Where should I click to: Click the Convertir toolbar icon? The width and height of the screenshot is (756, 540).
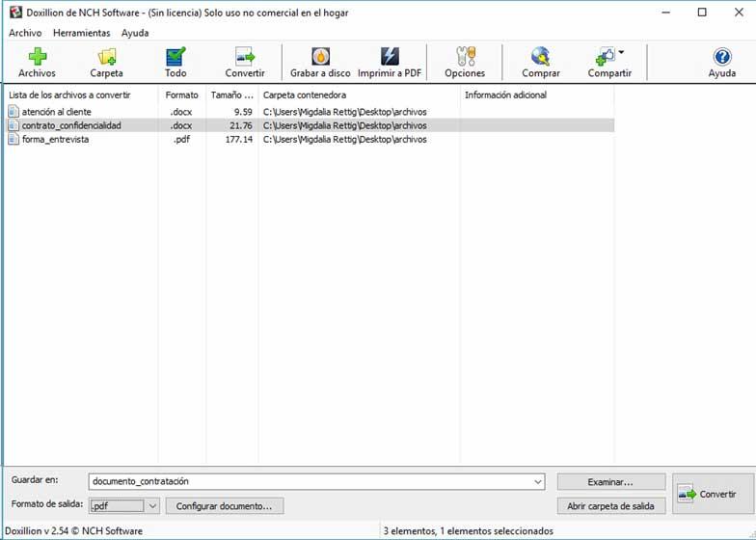click(x=245, y=56)
